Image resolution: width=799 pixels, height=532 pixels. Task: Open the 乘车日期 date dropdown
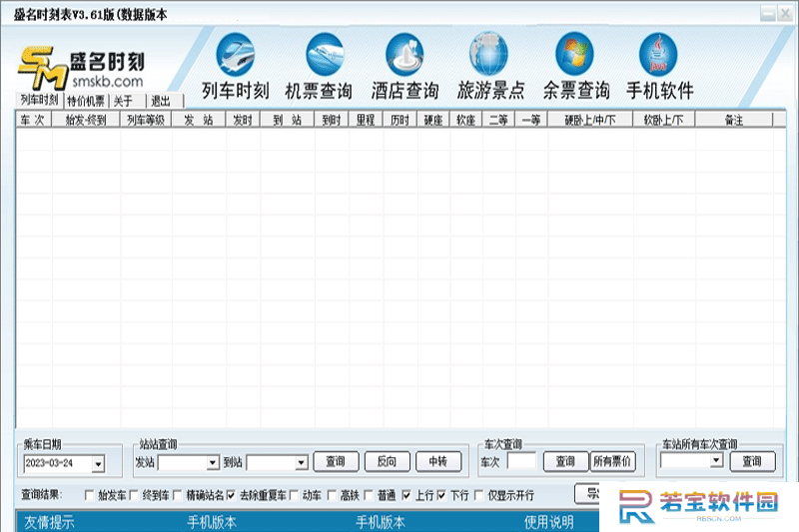[x=98, y=463]
